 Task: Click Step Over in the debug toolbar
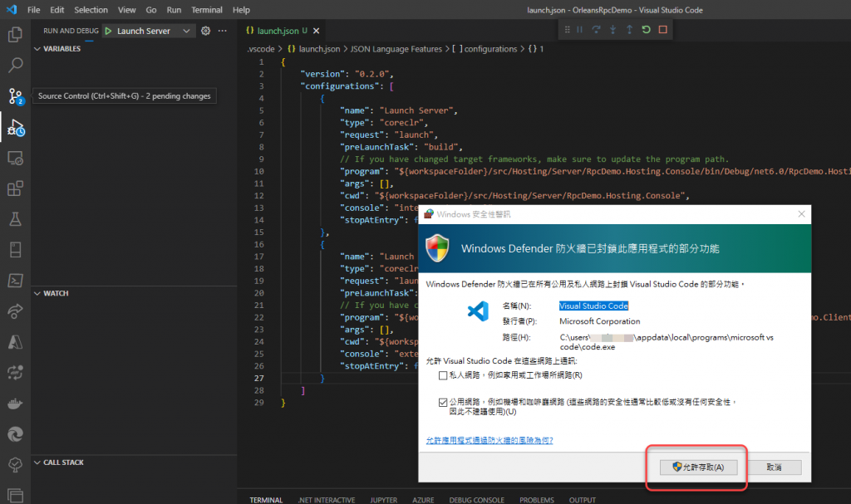click(x=596, y=30)
